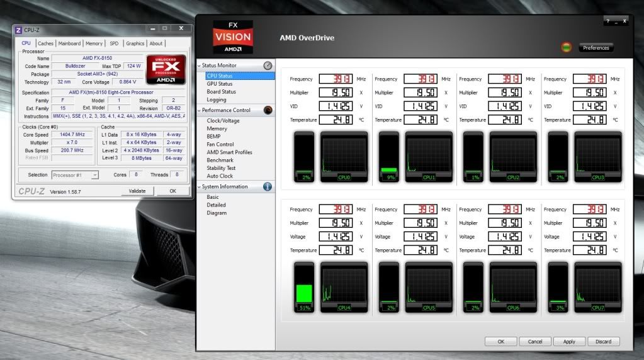Click OK in AMD OverDrive

500,342
